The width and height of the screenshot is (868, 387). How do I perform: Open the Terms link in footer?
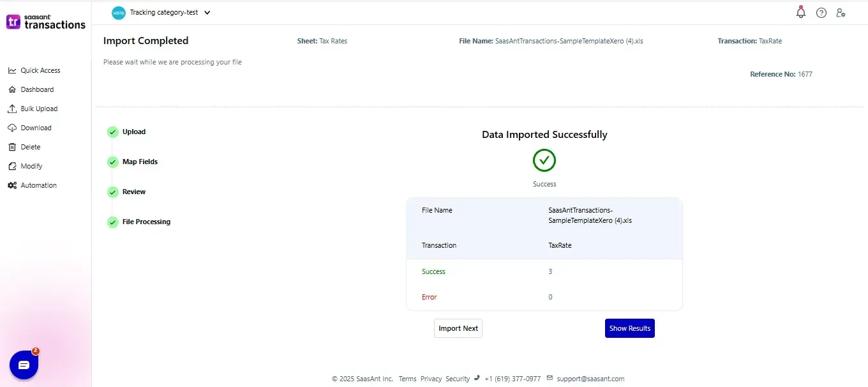(408, 379)
